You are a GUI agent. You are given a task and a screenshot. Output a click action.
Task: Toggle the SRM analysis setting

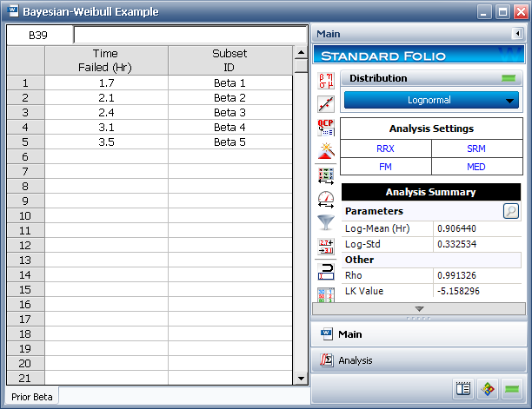click(x=477, y=148)
